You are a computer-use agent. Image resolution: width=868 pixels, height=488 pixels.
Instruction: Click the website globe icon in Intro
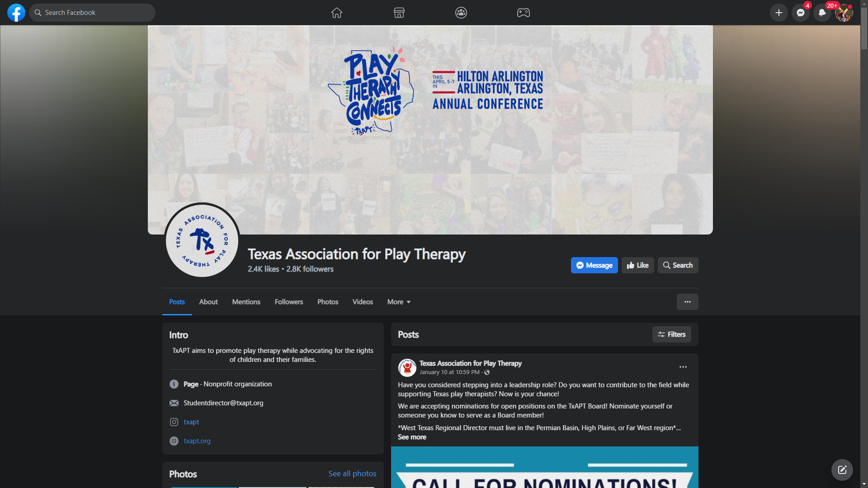point(174,441)
